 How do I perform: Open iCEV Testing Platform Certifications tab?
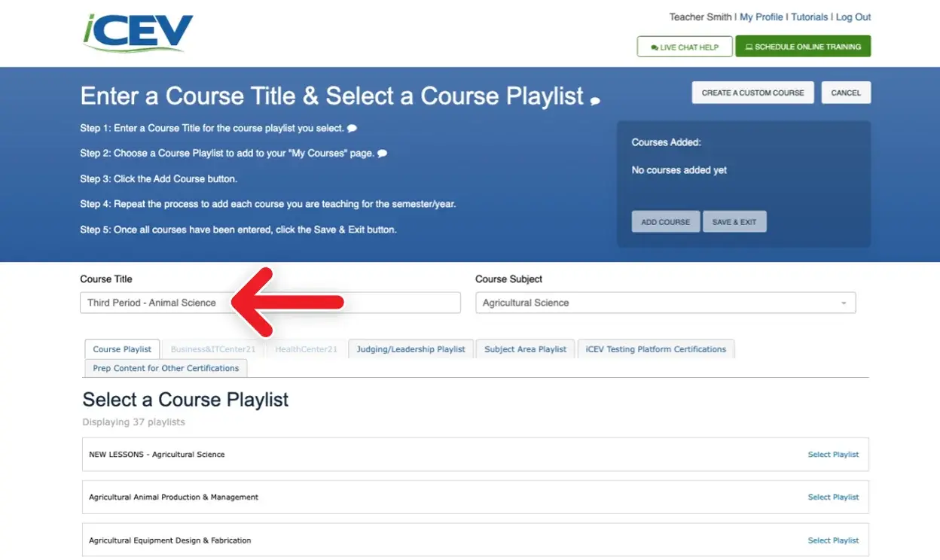pos(655,349)
